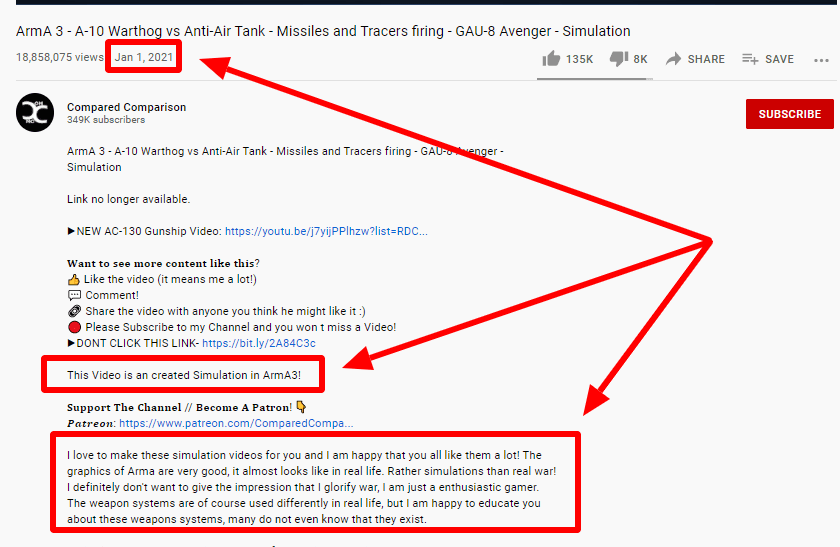Click the bit.ly/2A84C3c link
The width and height of the screenshot is (840, 547).
[258, 343]
